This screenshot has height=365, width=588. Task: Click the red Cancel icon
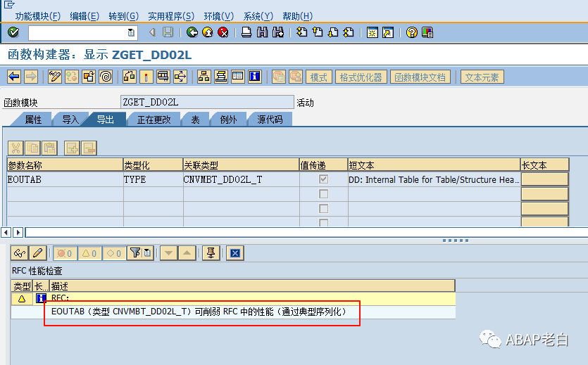(x=223, y=32)
